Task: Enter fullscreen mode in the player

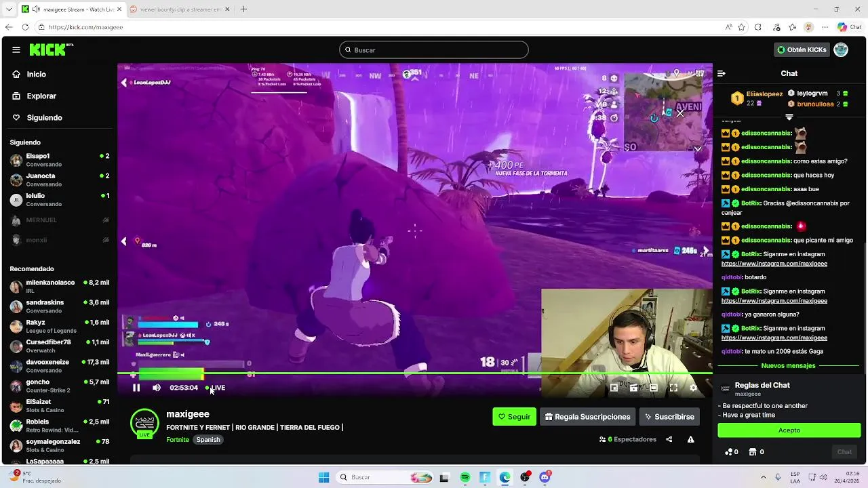Action: tap(673, 388)
